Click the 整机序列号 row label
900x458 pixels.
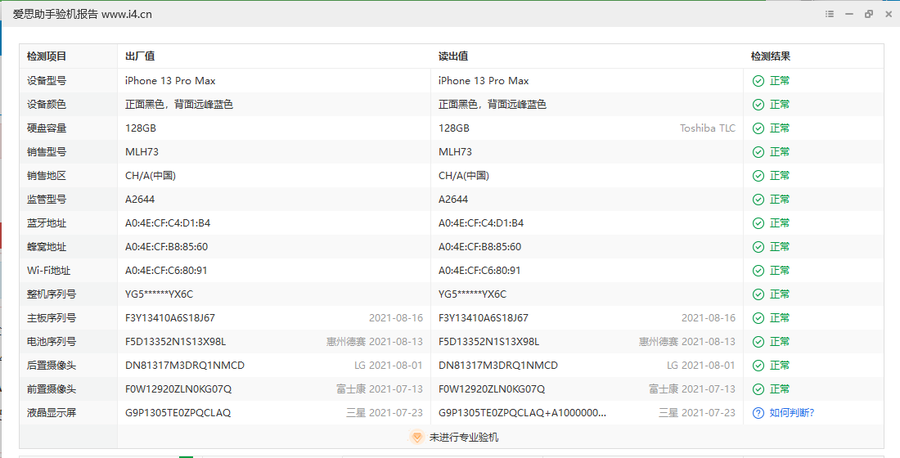(x=51, y=294)
